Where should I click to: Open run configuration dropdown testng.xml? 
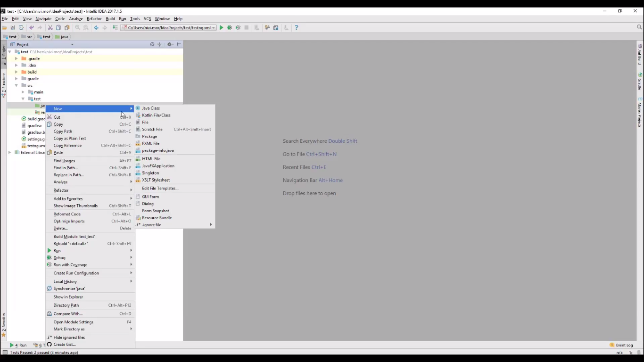click(168, 28)
